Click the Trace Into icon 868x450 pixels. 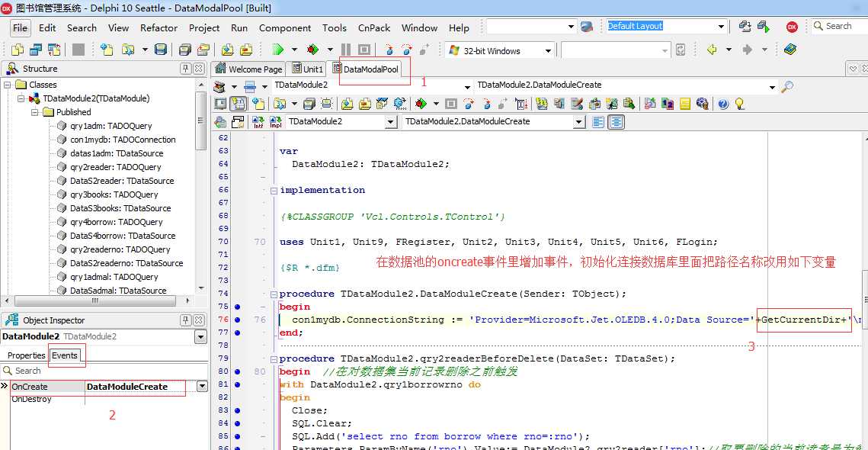click(x=389, y=50)
